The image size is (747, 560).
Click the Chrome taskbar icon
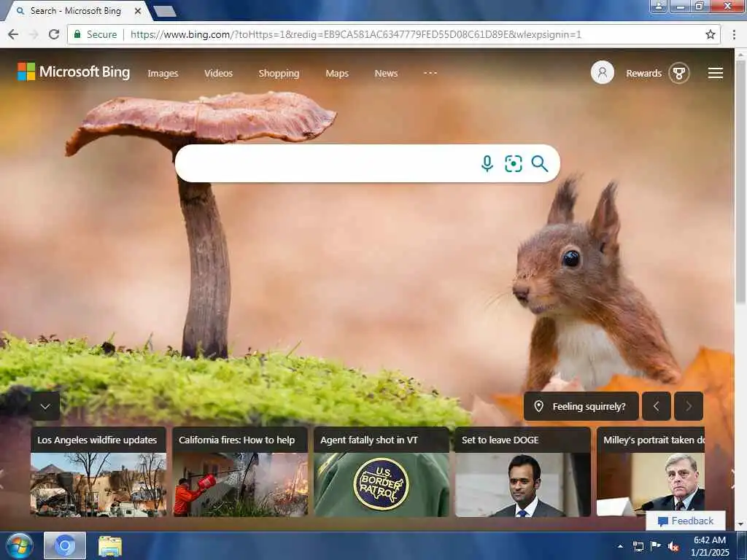tap(65, 545)
